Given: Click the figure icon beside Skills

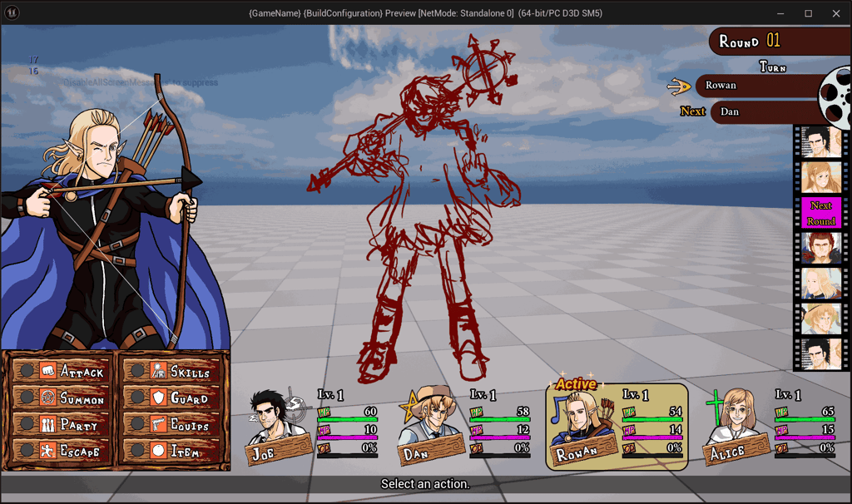Looking at the screenshot, I should [x=158, y=370].
